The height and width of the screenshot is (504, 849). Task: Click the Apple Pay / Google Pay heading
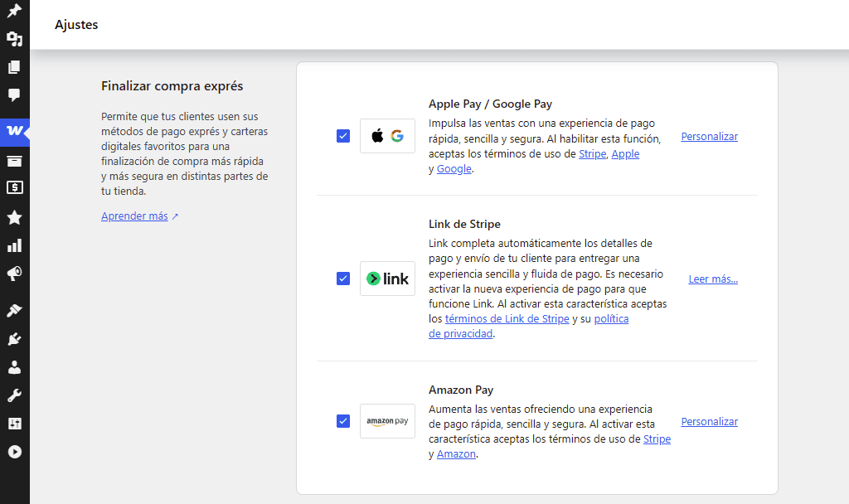coord(490,104)
